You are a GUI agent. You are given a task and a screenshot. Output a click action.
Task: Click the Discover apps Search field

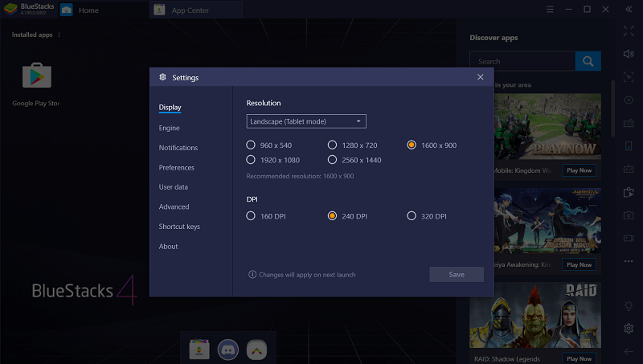[x=522, y=61]
